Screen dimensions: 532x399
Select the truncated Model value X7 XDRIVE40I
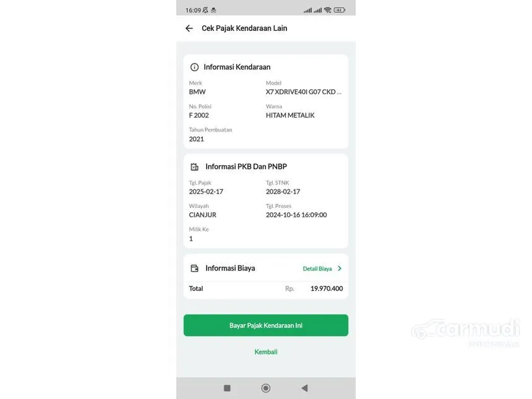pyautogui.click(x=304, y=92)
